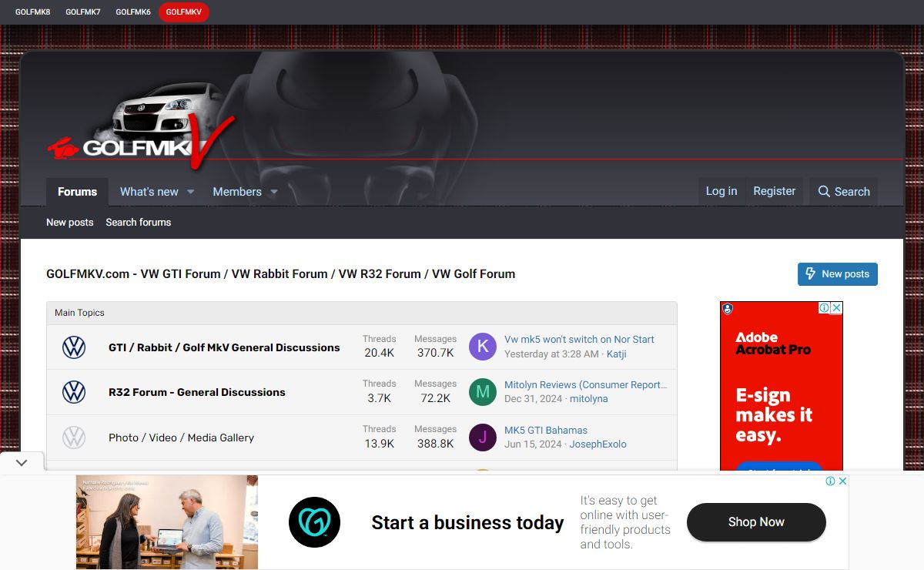Image resolution: width=924 pixels, height=570 pixels.
Task: Click 'Start a business today' ad headline
Action: click(467, 522)
